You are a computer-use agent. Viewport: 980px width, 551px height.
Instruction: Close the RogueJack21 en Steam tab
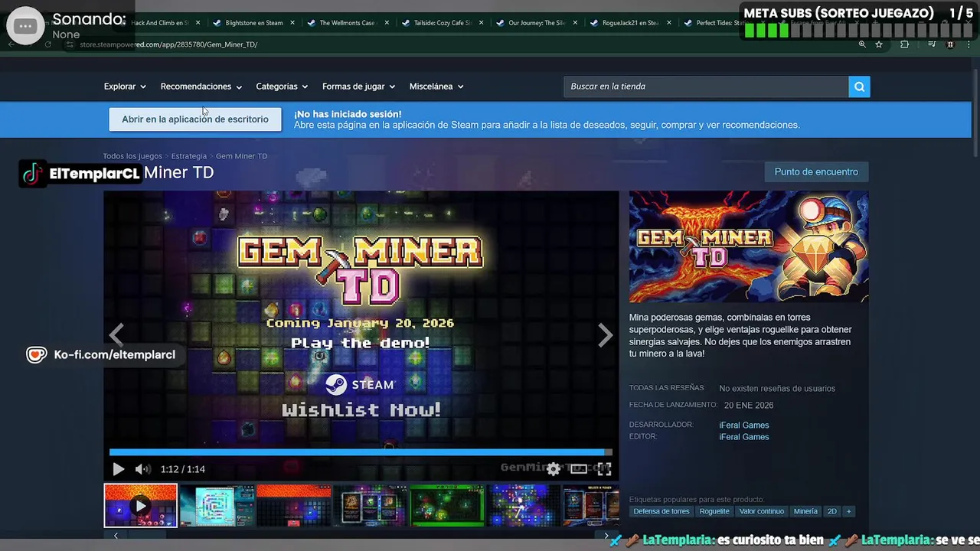(x=669, y=23)
